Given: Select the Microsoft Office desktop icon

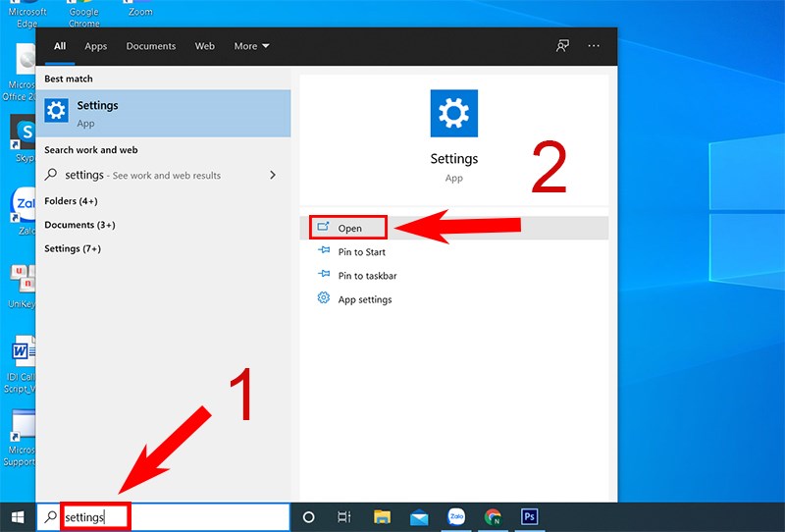Looking at the screenshot, I should pos(20,73).
